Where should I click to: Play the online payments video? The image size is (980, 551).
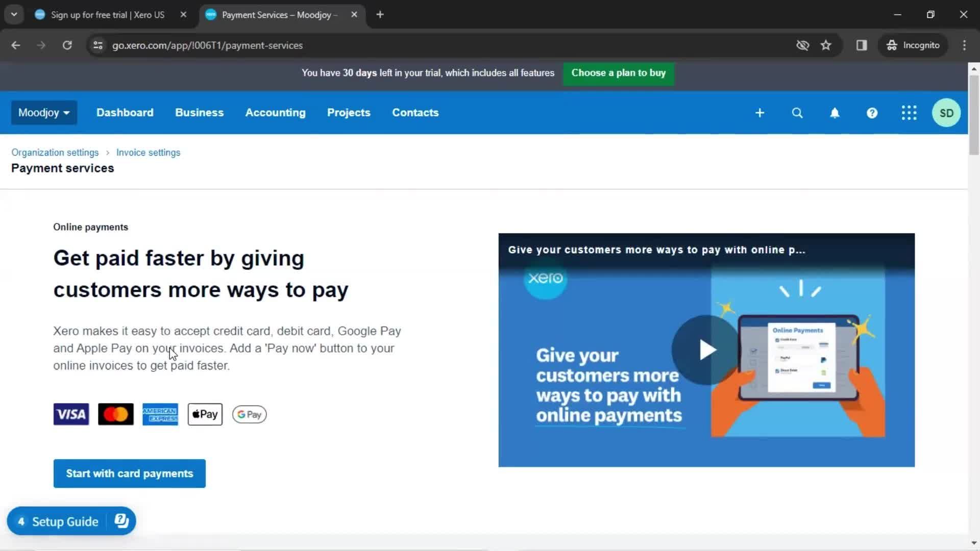(x=706, y=350)
